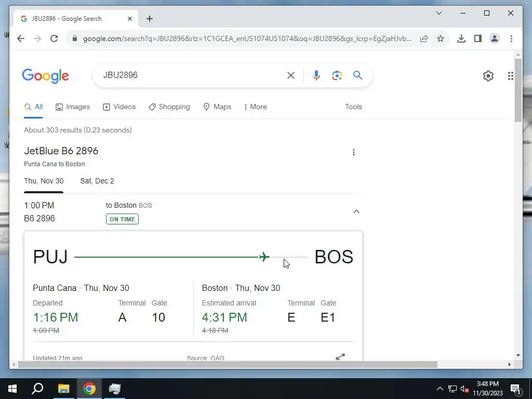
Task: Switch to Videos results tab
Action: pyautogui.click(x=119, y=107)
